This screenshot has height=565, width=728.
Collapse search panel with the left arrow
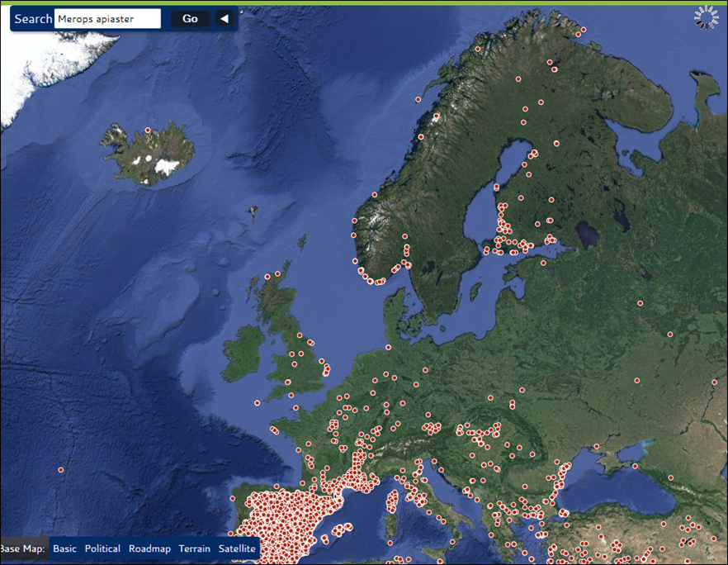click(x=224, y=19)
